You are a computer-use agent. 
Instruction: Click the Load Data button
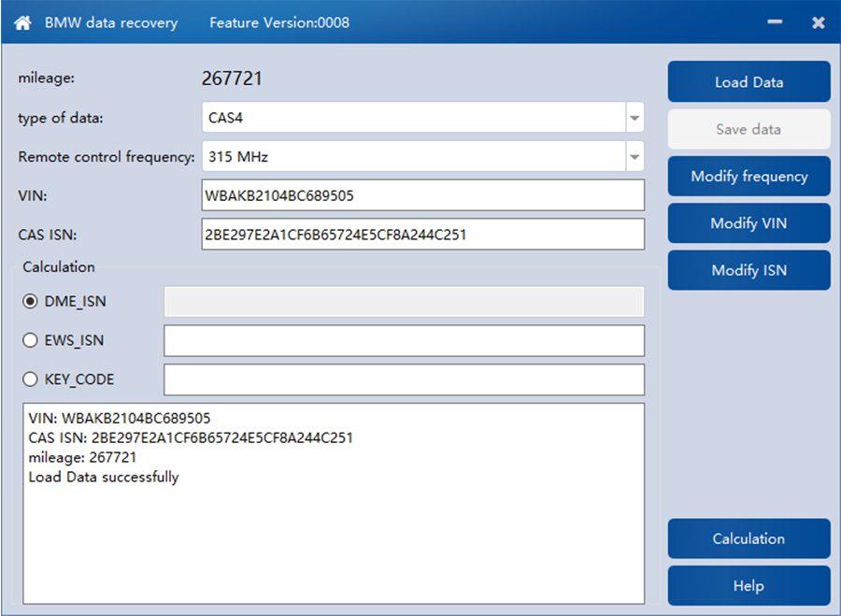tap(748, 81)
